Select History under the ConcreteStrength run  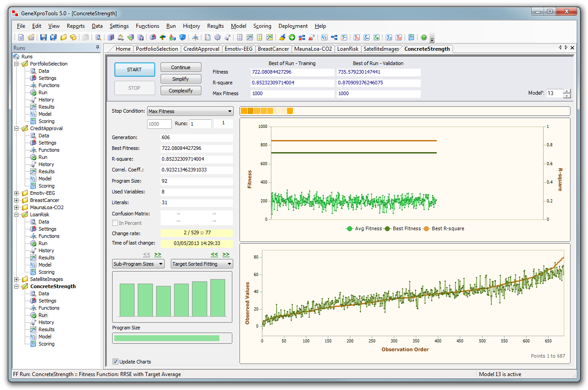point(46,322)
